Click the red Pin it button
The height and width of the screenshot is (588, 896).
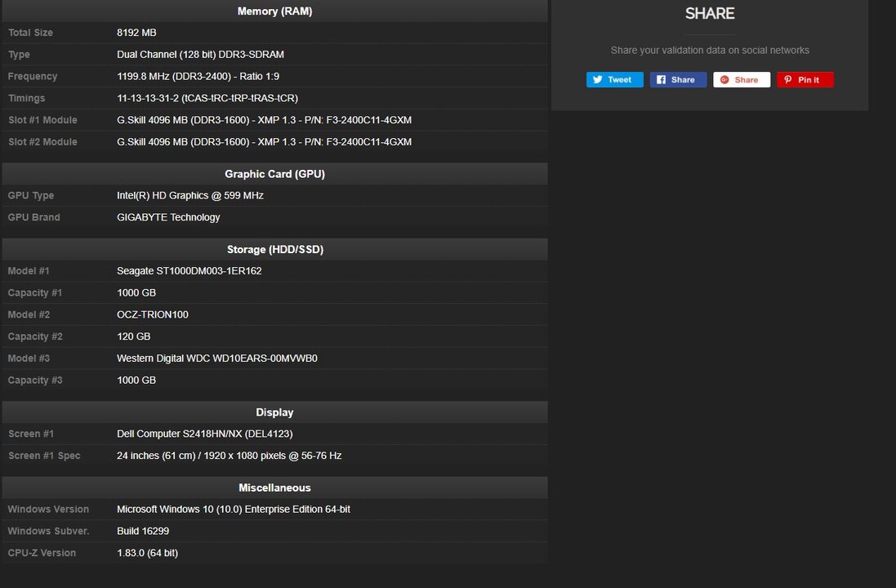coord(805,79)
